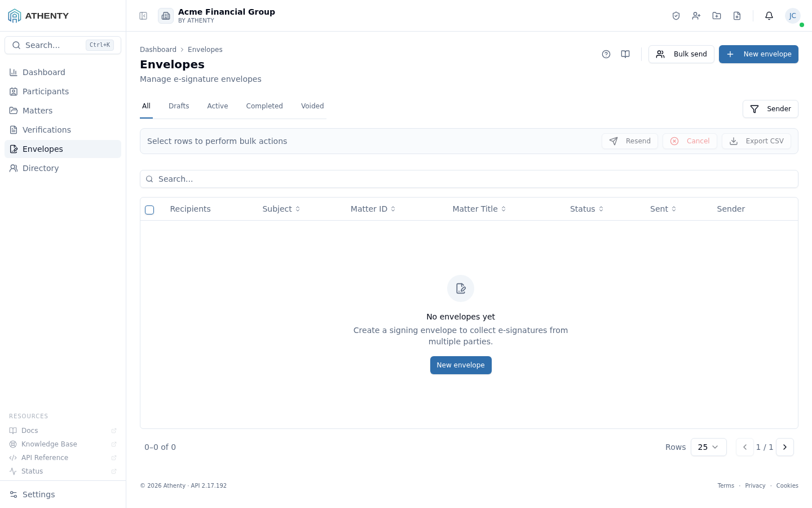Click the Cancel bulk action button

(x=690, y=141)
